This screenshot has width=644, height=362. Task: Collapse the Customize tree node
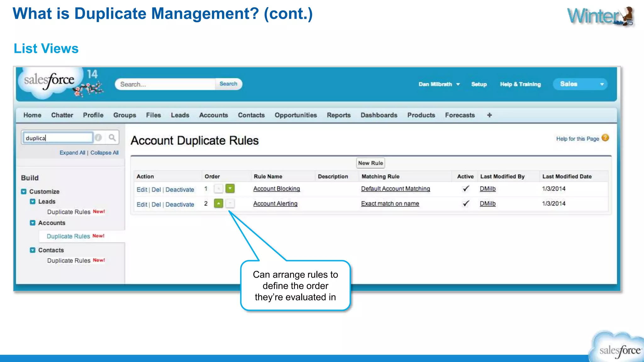point(24,192)
